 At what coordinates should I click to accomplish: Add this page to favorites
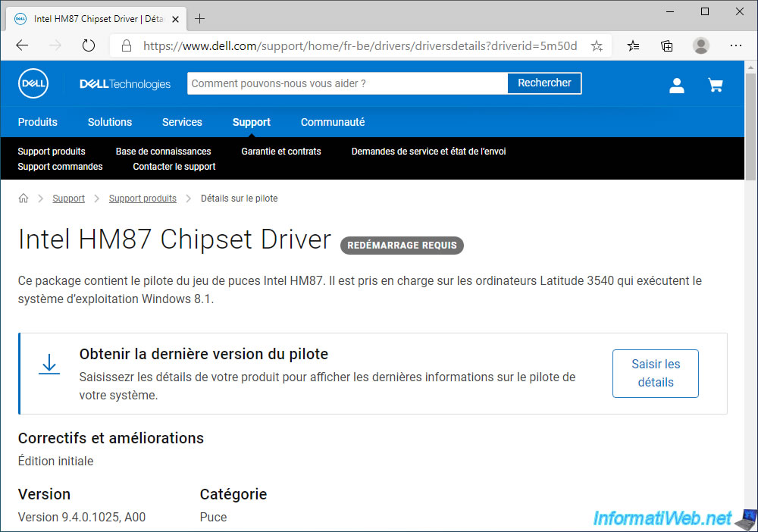[x=597, y=46]
